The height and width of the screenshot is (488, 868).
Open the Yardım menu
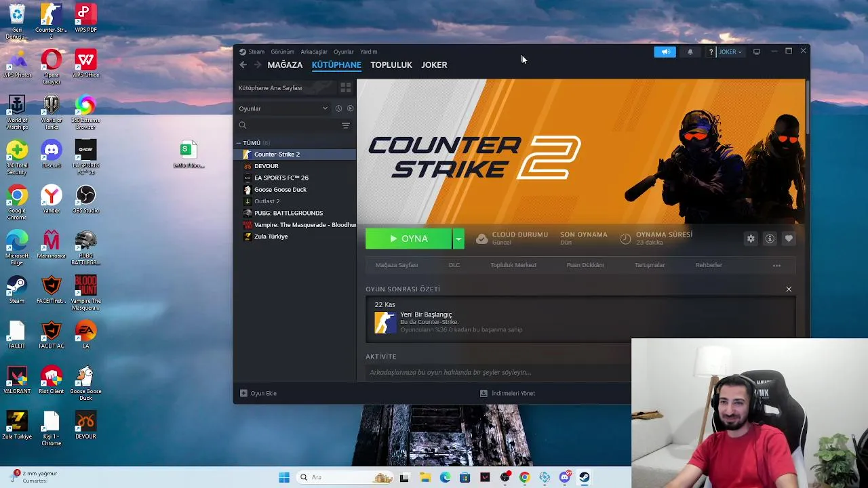tap(368, 52)
